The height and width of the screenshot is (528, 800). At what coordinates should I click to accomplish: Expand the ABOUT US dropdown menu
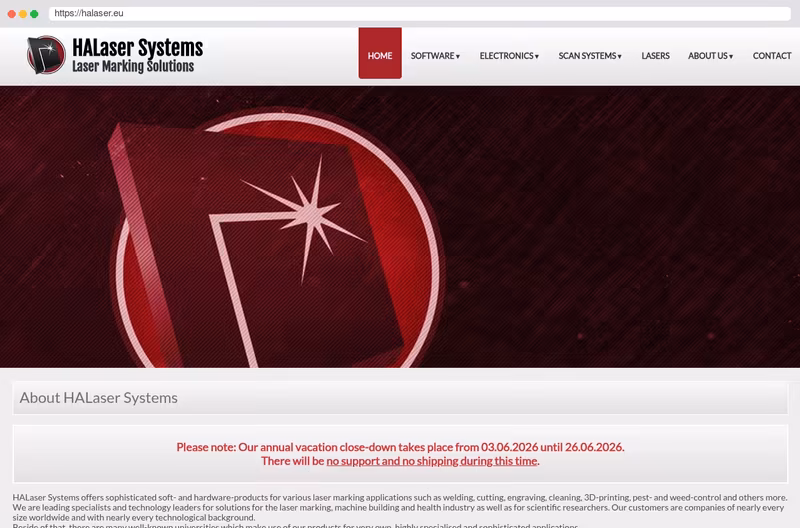pos(710,56)
